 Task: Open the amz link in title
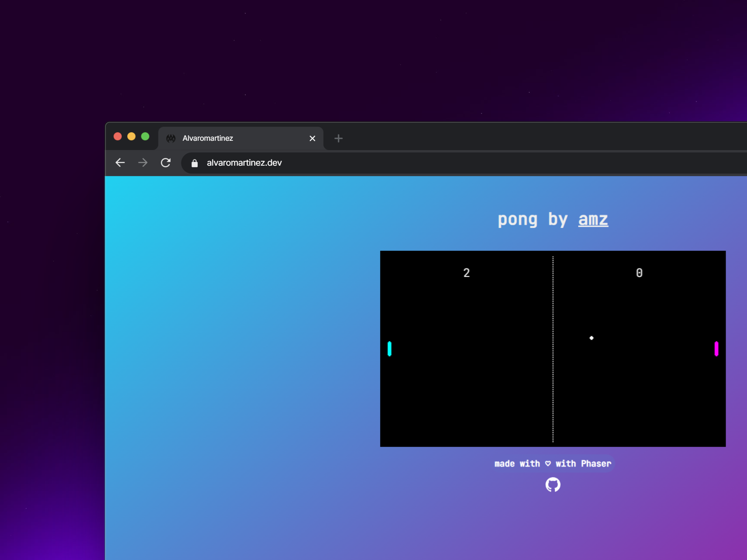click(x=593, y=219)
